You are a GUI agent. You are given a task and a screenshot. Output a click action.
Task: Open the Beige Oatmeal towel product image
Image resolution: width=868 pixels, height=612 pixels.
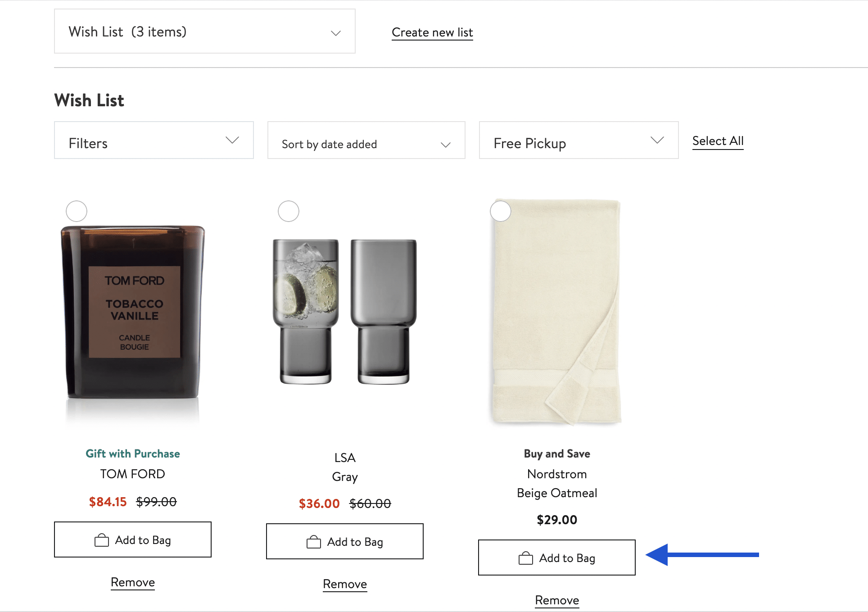(557, 312)
